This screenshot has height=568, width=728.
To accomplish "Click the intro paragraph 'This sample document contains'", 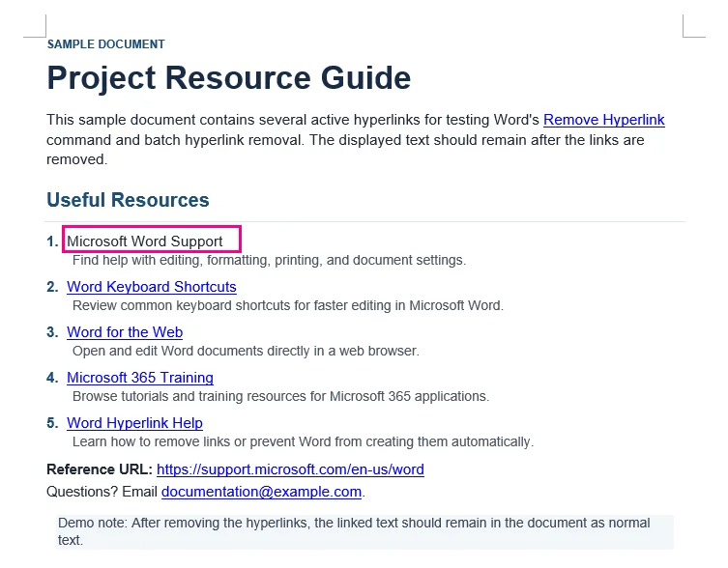I will click(x=356, y=140).
